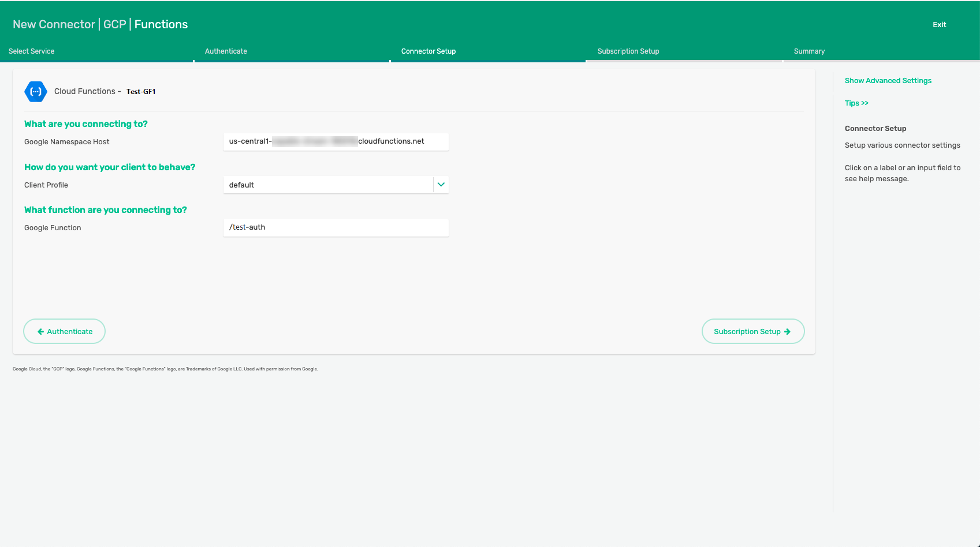Image resolution: width=980 pixels, height=547 pixels.
Task: Click the left arrow icon beside Authenticate
Action: (40, 332)
